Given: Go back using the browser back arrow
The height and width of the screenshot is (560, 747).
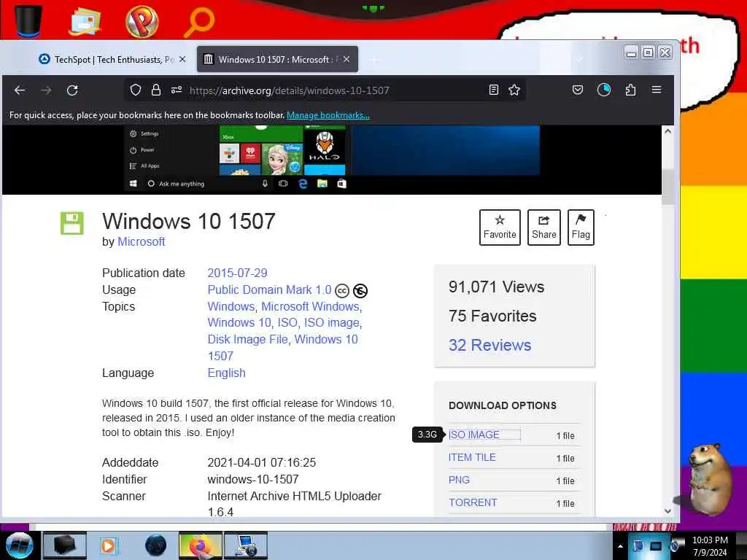Looking at the screenshot, I should pyautogui.click(x=20, y=90).
